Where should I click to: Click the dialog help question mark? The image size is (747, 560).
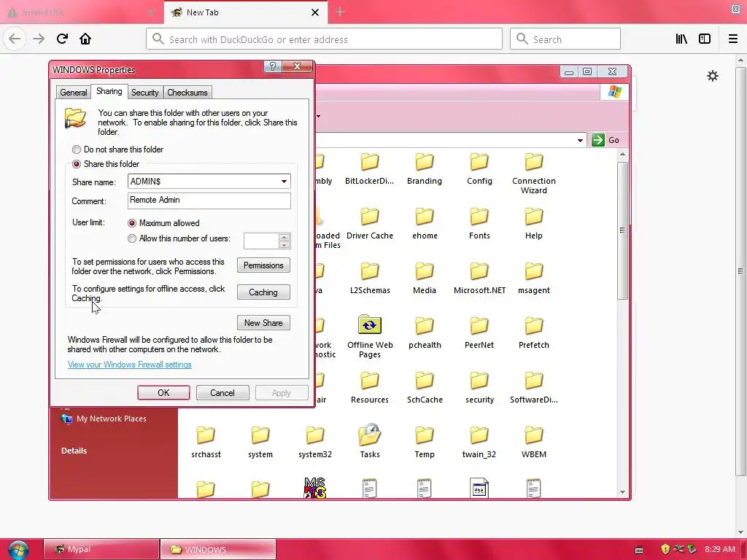[273, 66]
